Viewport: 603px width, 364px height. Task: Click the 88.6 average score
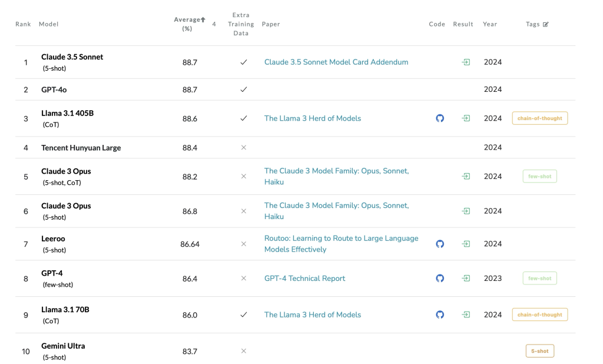pyautogui.click(x=190, y=118)
